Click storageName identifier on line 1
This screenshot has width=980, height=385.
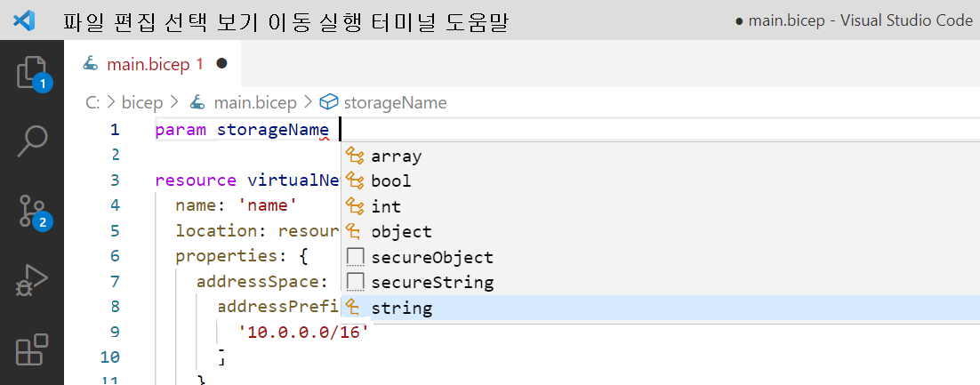(x=272, y=130)
